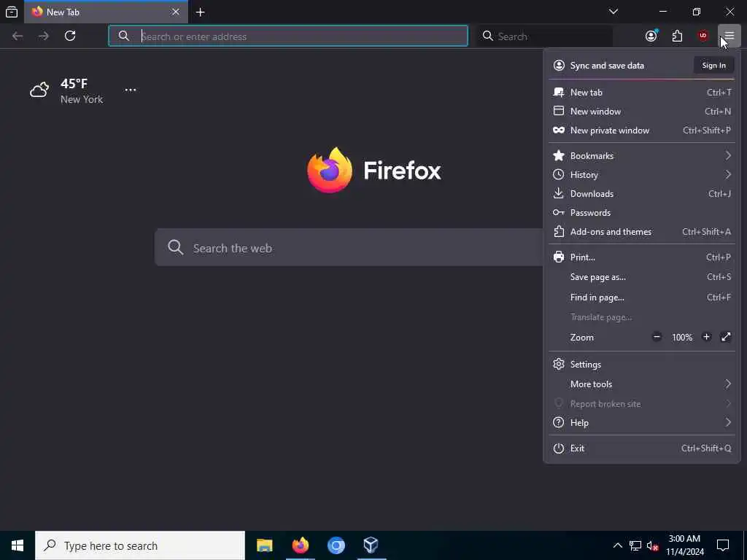This screenshot has height=560, width=747.
Task: Go forward with the forward arrow
Action: click(43, 36)
